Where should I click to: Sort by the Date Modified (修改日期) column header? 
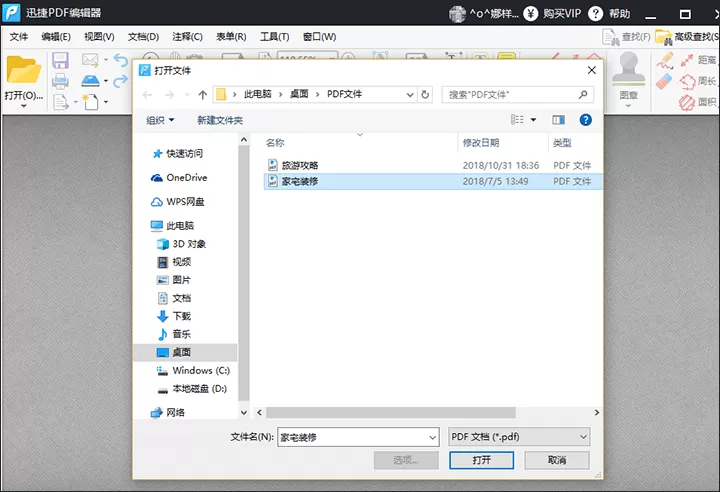pyautogui.click(x=481, y=143)
